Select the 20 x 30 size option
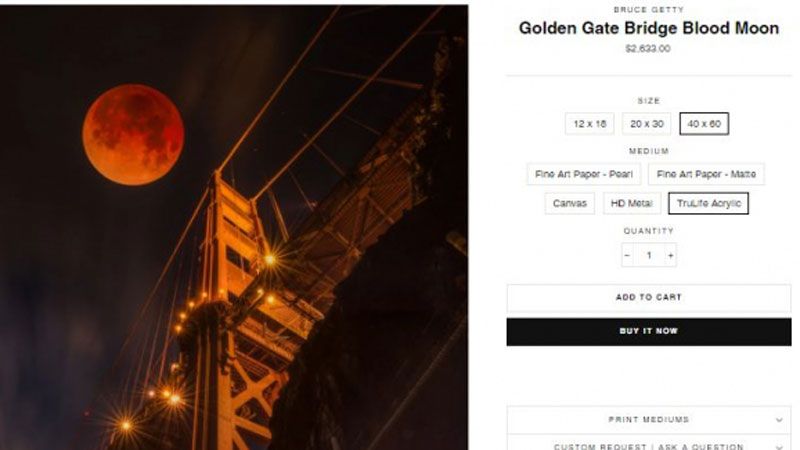Image resolution: width=800 pixels, height=450 pixels. (646, 124)
